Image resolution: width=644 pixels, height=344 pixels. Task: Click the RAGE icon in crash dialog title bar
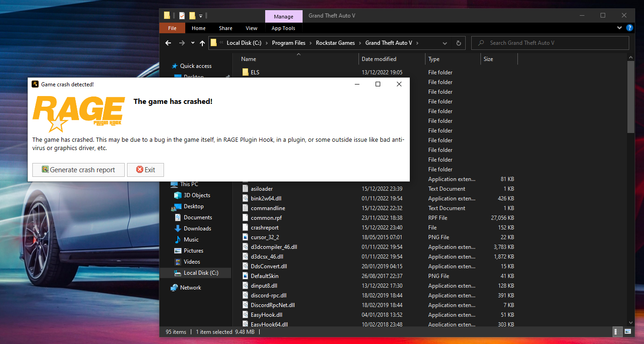tap(35, 84)
